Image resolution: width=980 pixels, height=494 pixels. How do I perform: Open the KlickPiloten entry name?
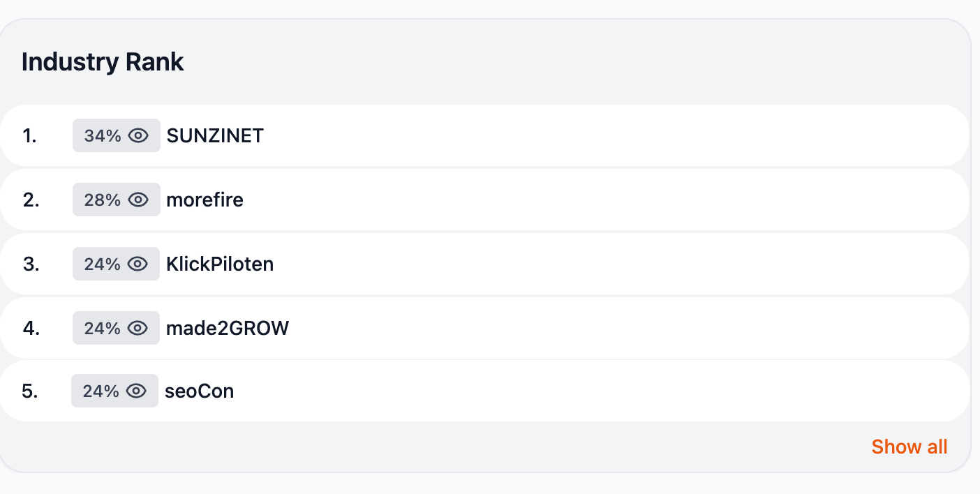[220, 264]
